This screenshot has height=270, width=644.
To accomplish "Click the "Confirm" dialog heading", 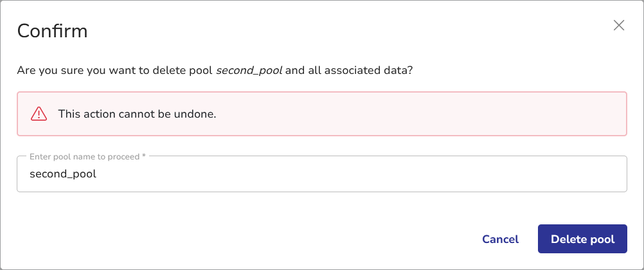I will [52, 30].
